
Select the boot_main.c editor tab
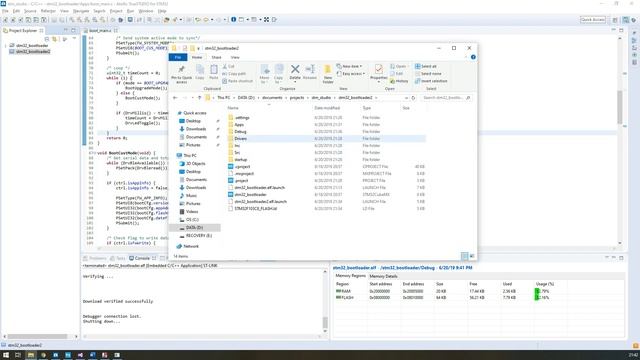[x=100, y=31]
